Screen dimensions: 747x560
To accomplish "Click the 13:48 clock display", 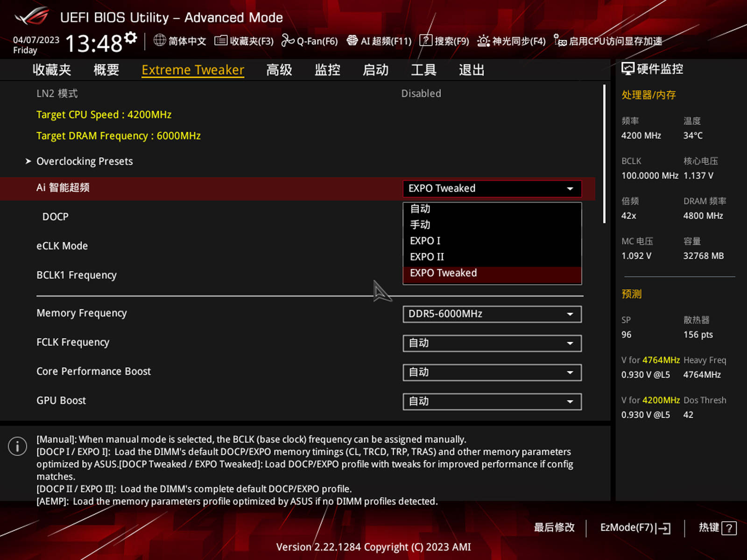I will coord(94,44).
